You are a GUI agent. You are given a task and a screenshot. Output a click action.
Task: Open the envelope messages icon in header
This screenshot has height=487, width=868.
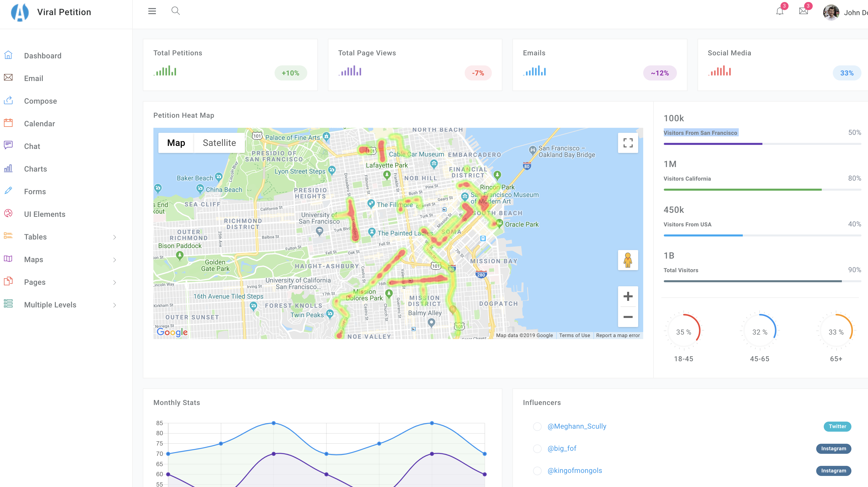(x=803, y=11)
